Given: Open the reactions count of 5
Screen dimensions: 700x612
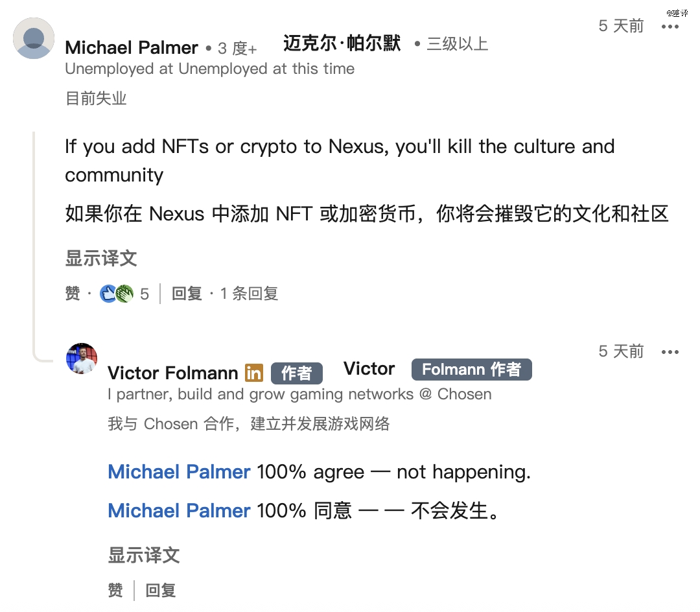Looking at the screenshot, I should tap(145, 294).
